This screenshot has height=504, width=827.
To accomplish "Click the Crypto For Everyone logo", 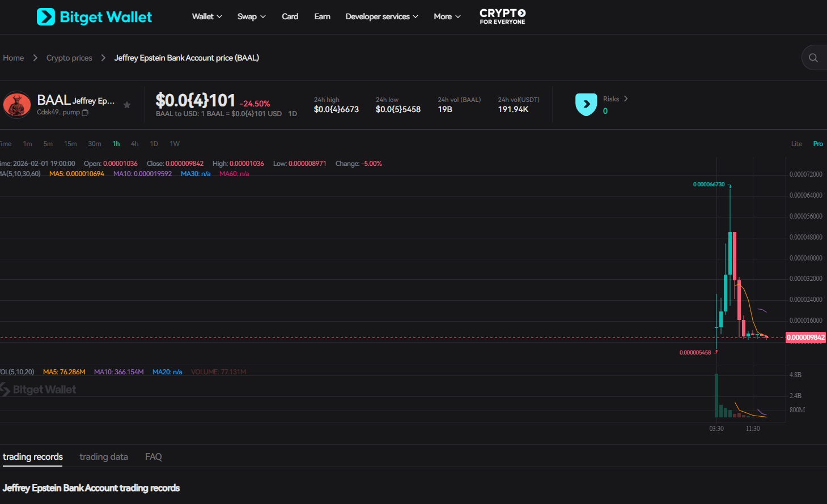I will 502,16.
